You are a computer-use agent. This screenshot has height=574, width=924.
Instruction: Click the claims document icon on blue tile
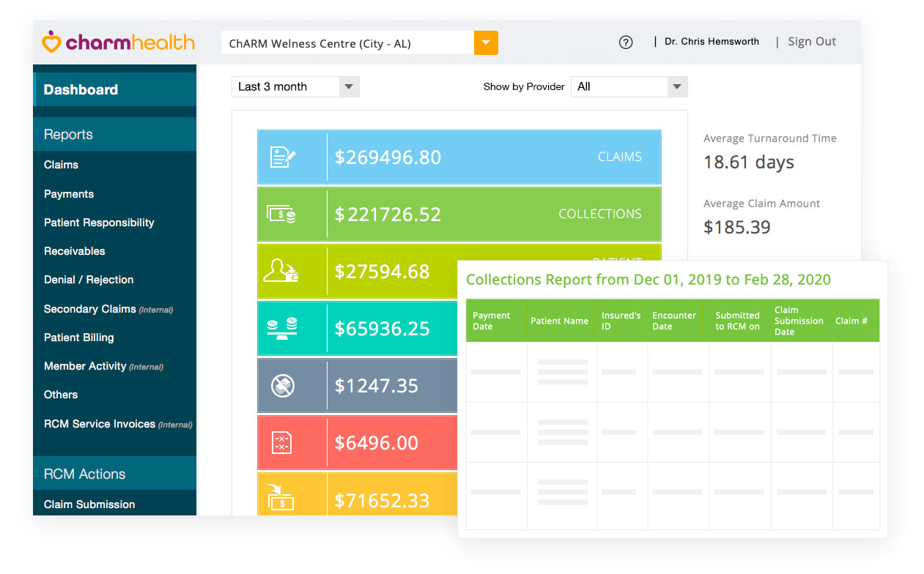coord(283,157)
